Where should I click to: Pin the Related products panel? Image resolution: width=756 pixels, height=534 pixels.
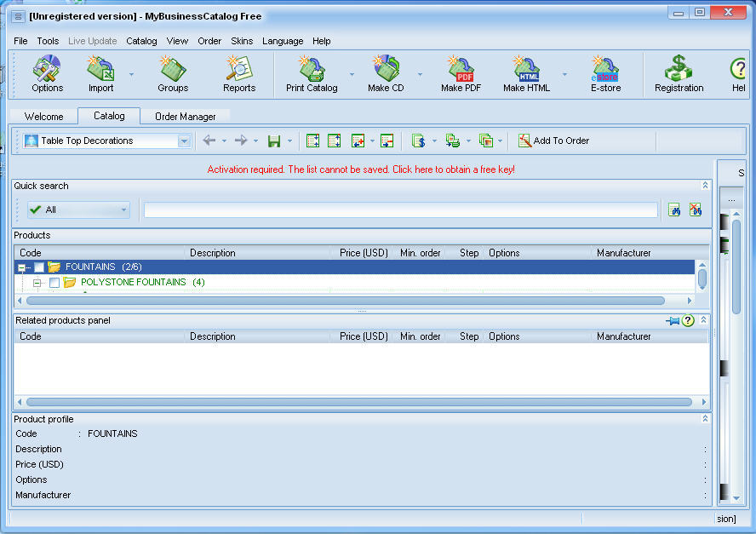pyautogui.click(x=673, y=320)
